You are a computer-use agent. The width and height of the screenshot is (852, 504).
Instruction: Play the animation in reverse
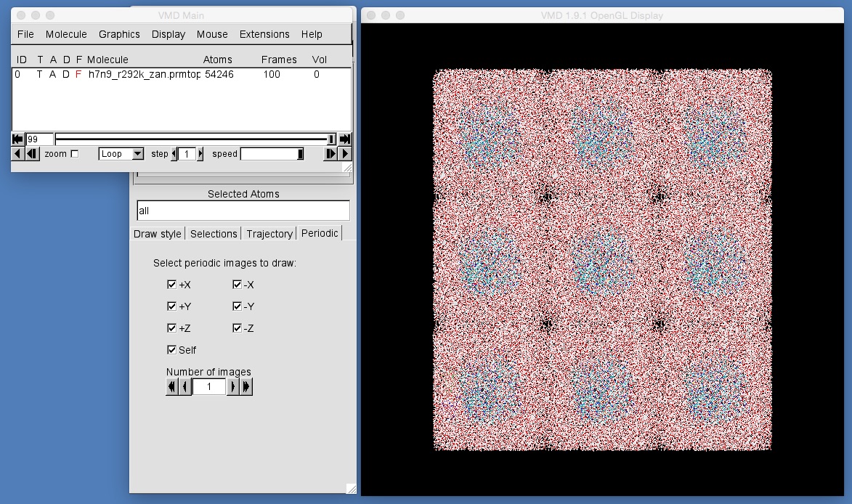[x=17, y=154]
